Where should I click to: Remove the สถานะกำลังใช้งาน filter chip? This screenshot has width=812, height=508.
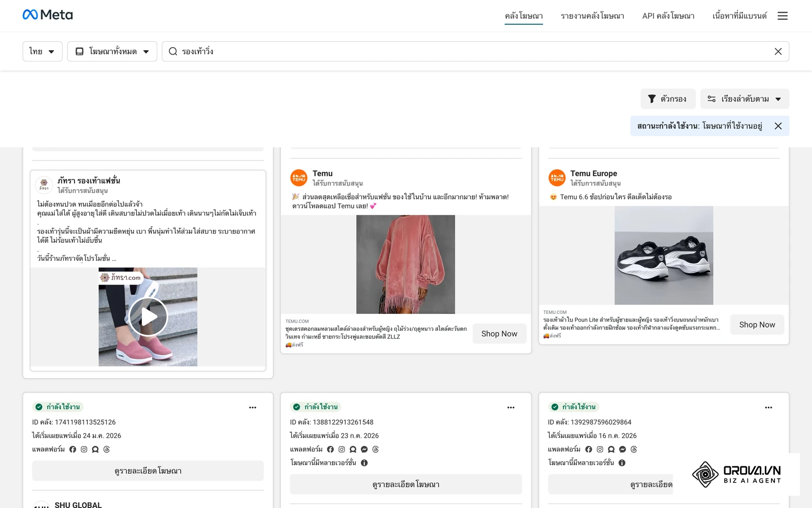[x=778, y=126]
